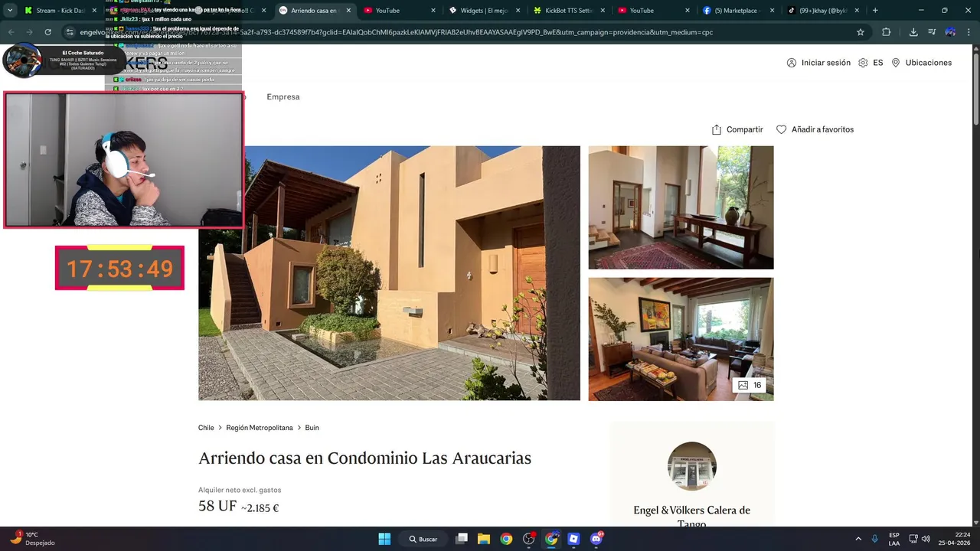Click the Ubicaciones link text

(x=929, y=63)
